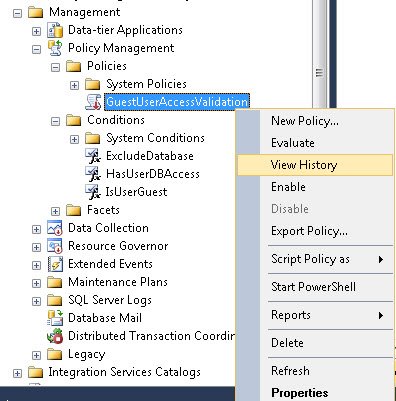
Task: Expand the System Policies folder
Action: tap(74, 86)
